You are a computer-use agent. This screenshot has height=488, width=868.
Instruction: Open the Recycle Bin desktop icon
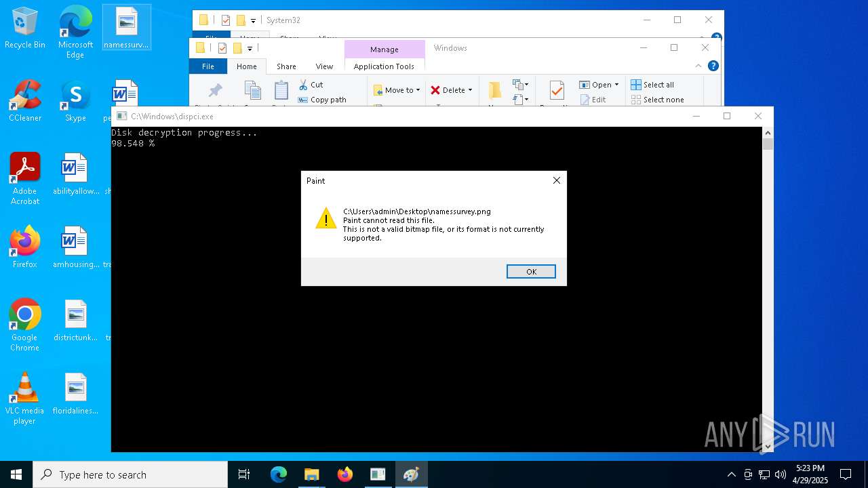[25, 28]
